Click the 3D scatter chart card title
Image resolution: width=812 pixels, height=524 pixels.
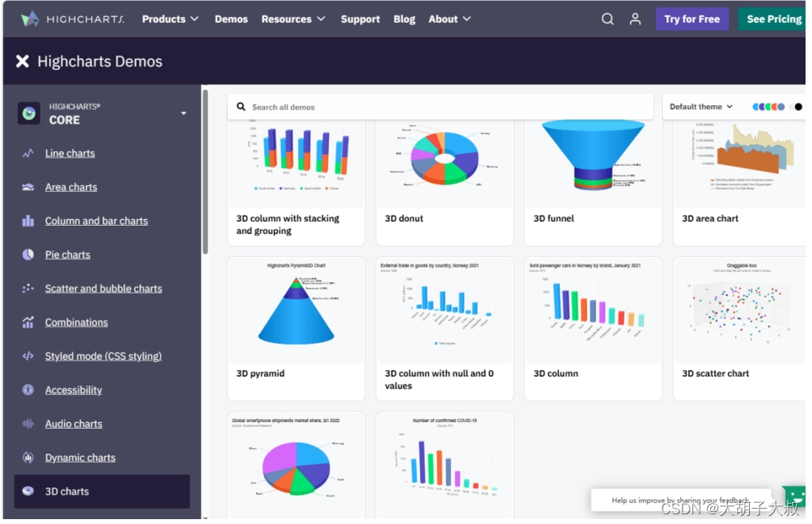(x=715, y=374)
